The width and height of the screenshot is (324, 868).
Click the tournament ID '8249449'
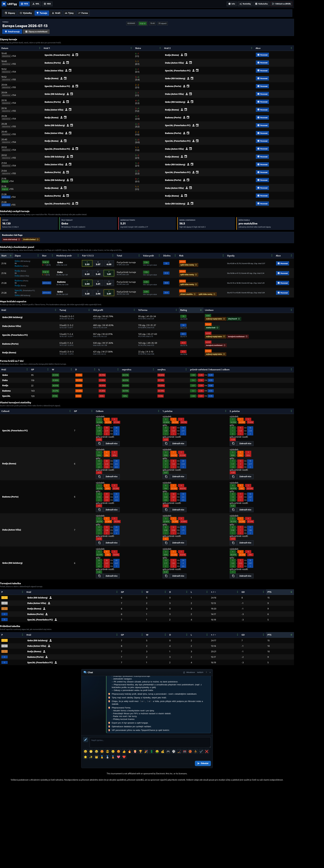pos(131,23)
